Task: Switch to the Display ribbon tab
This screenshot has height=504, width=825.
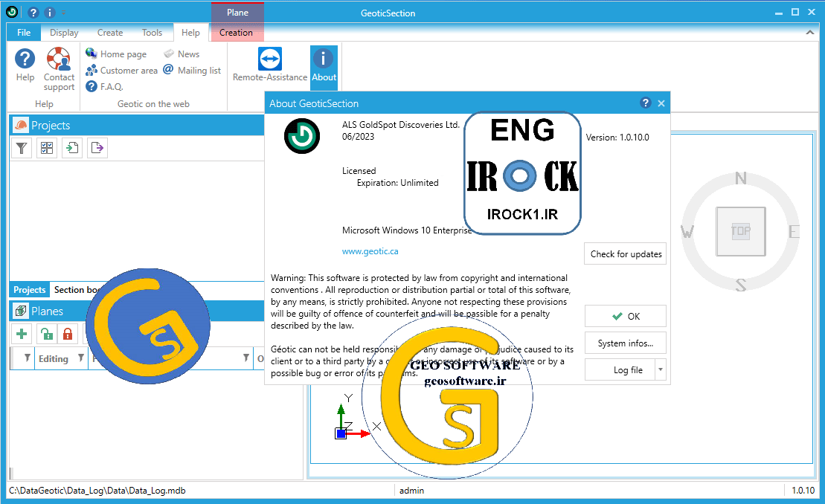Action: pyautogui.click(x=64, y=32)
